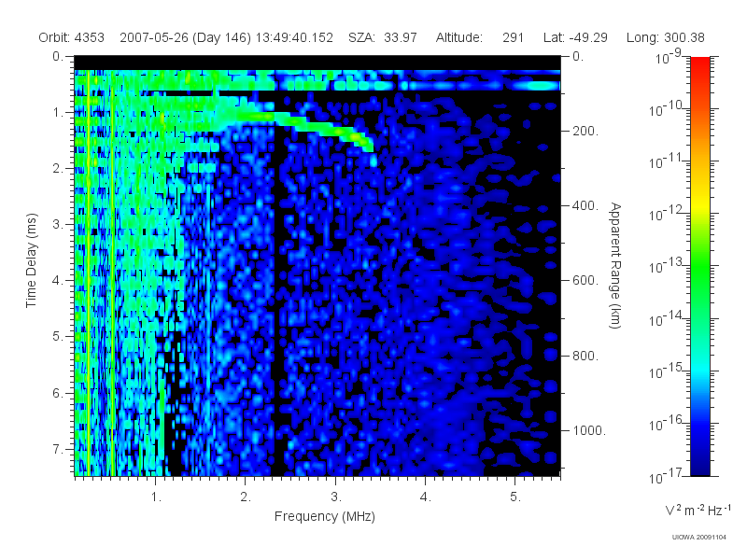Click the 'UIOWA 20091104' credit text
Image resolution: width=747 pixels, height=560 pixels.
click(x=698, y=538)
